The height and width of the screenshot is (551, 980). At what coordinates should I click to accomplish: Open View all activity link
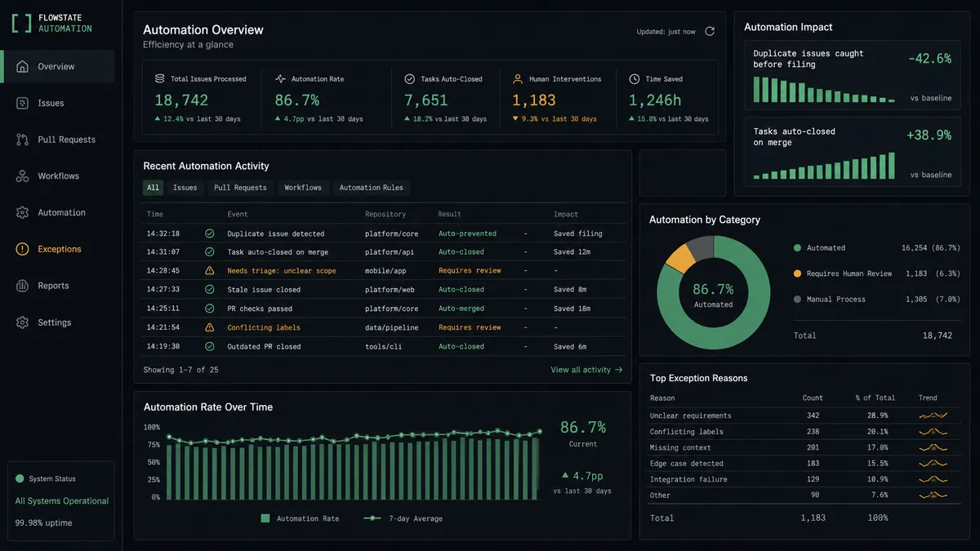point(586,370)
